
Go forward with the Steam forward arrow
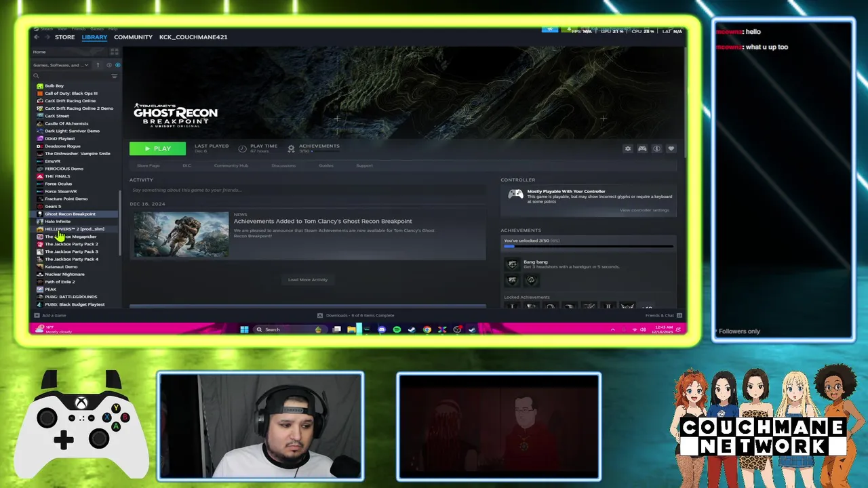pos(46,37)
